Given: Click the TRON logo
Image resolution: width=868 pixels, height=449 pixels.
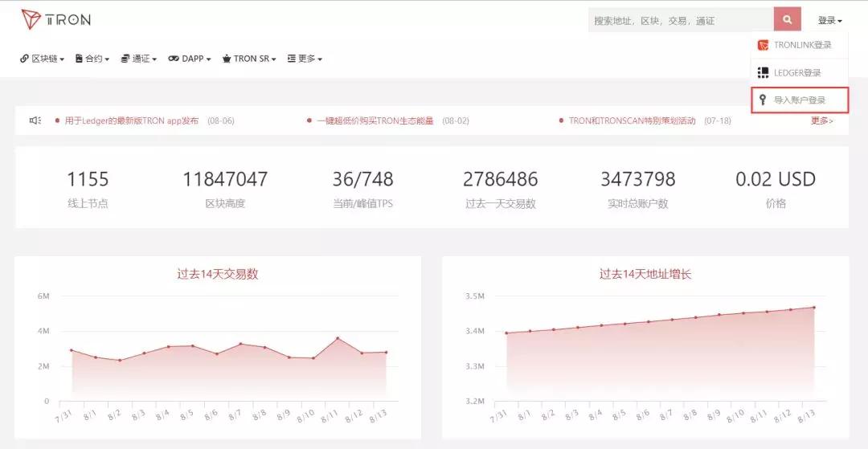Looking at the screenshot, I should [x=55, y=20].
